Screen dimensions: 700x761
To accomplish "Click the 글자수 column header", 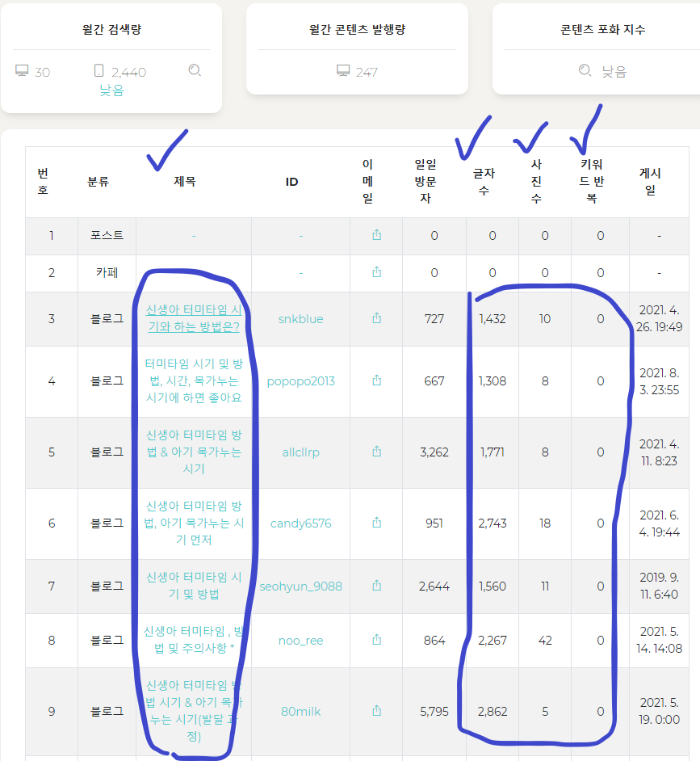I will point(484,182).
